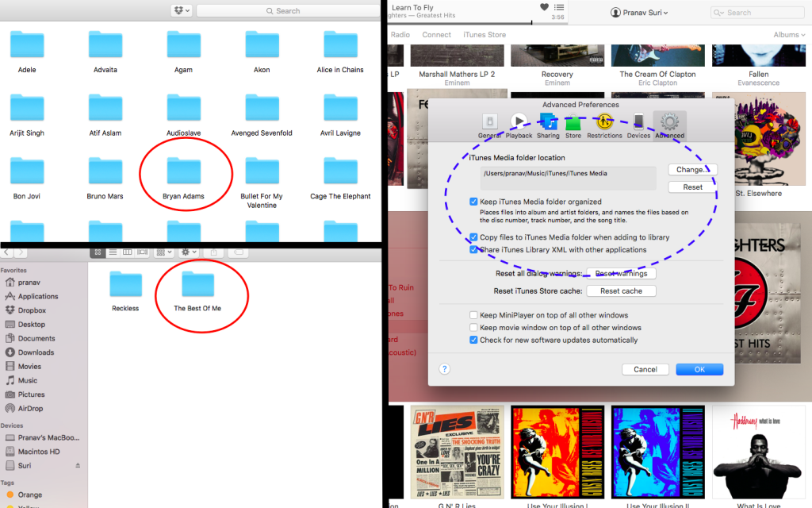Enable Keep MiniPlayer on top checkbox

(x=473, y=315)
